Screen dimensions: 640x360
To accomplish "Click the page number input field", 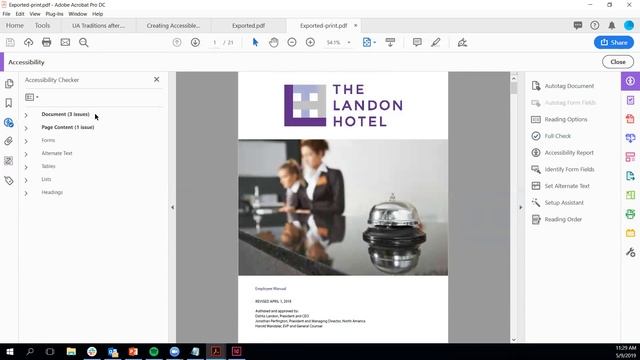I will click(215, 42).
